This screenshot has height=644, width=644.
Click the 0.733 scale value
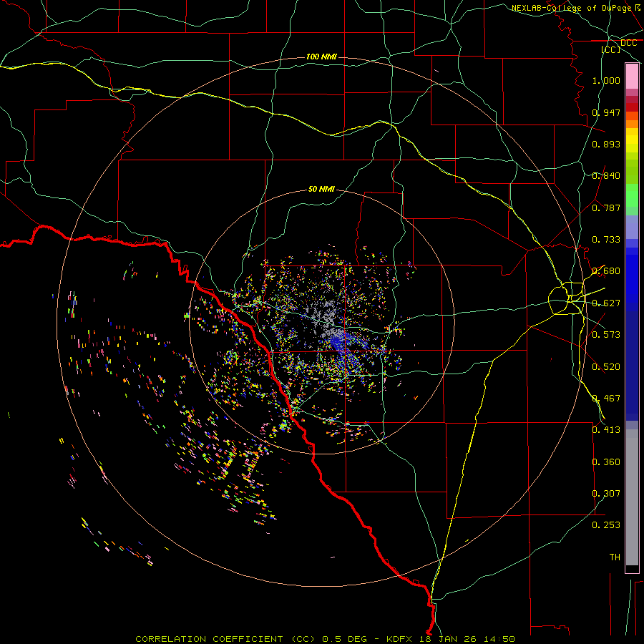coord(606,240)
